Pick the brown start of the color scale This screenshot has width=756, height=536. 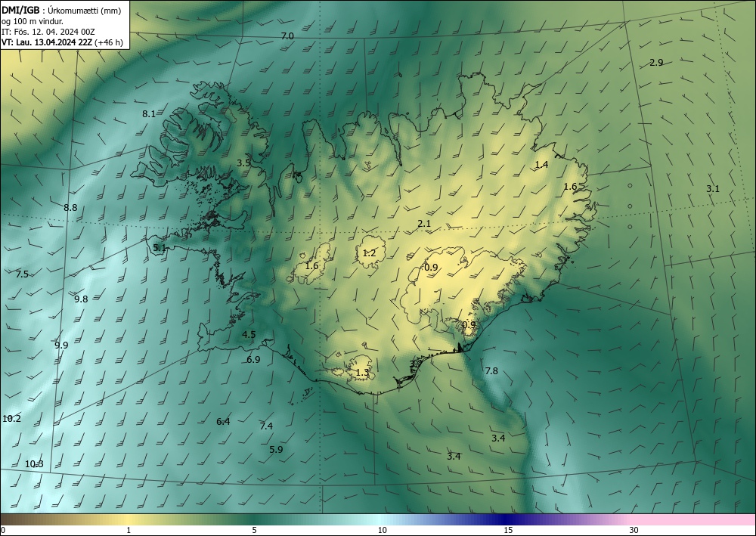[20, 519]
